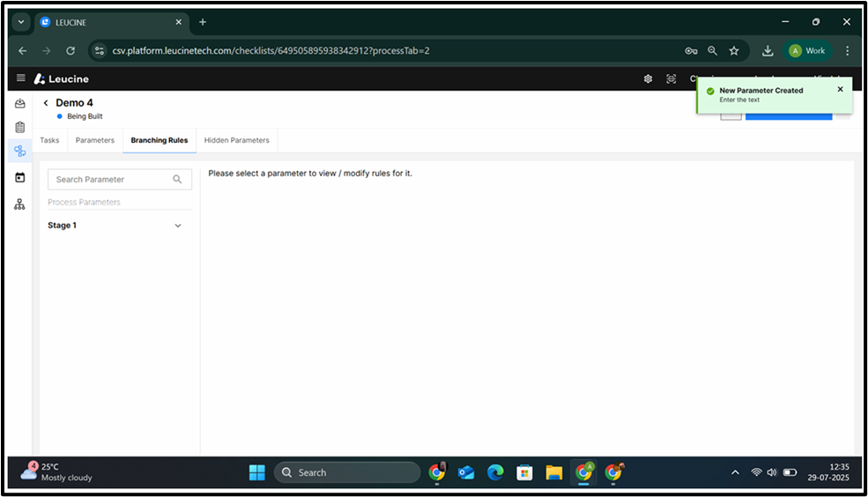The image size is (868, 497).
Task: Open the hamburger menu beside Leucine logo
Action: pyautogui.click(x=21, y=78)
